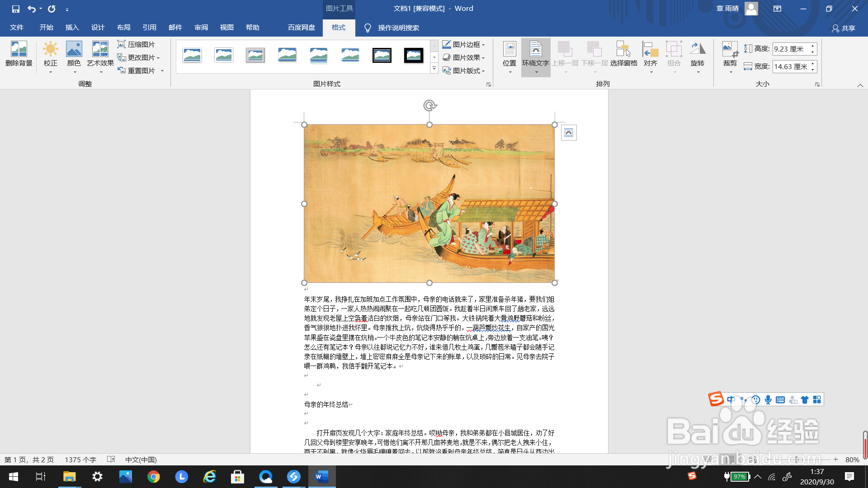Image resolution: width=868 pixels, height=488 pixels.
Task: Click the word count showing 1375 个字
Action: tap(80, 460)
